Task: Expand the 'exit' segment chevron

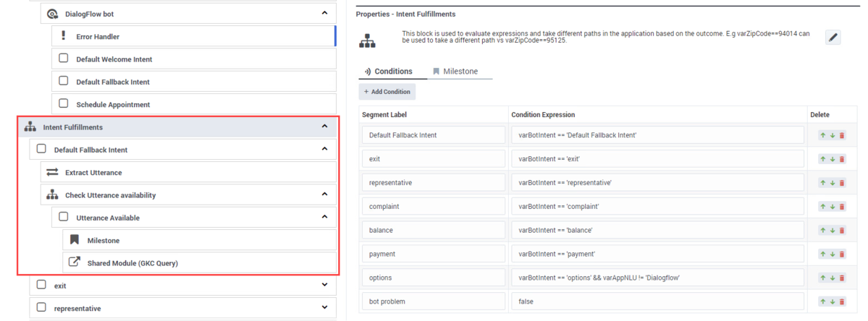Action: click(324, 285)
